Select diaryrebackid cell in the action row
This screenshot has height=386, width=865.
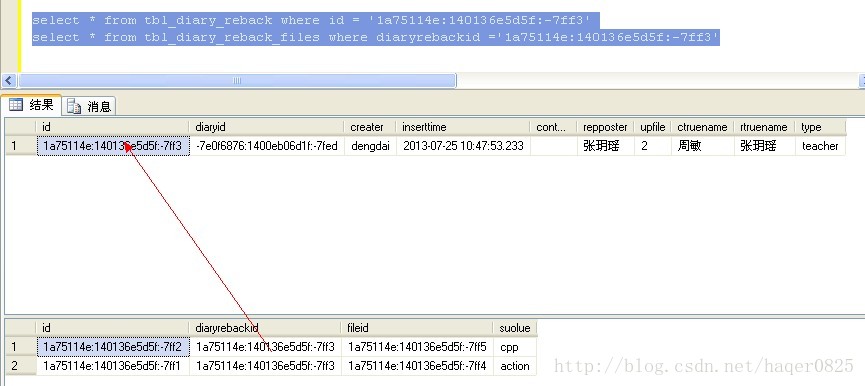tap(265, 366)
